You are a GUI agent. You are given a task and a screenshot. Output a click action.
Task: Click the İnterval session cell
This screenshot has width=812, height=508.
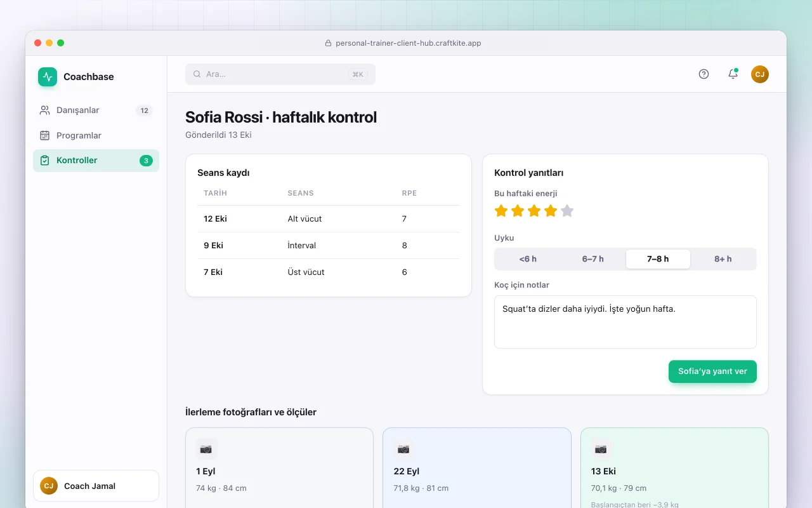(302, 246)
